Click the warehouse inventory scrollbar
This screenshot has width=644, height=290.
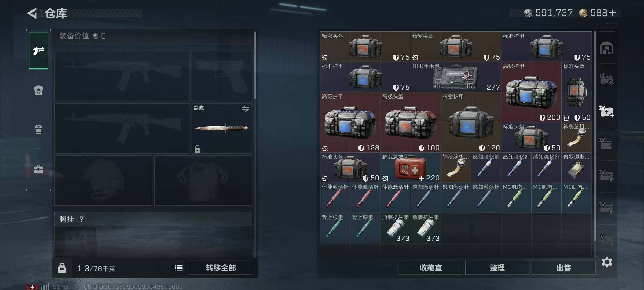click(x=595, y=137)
